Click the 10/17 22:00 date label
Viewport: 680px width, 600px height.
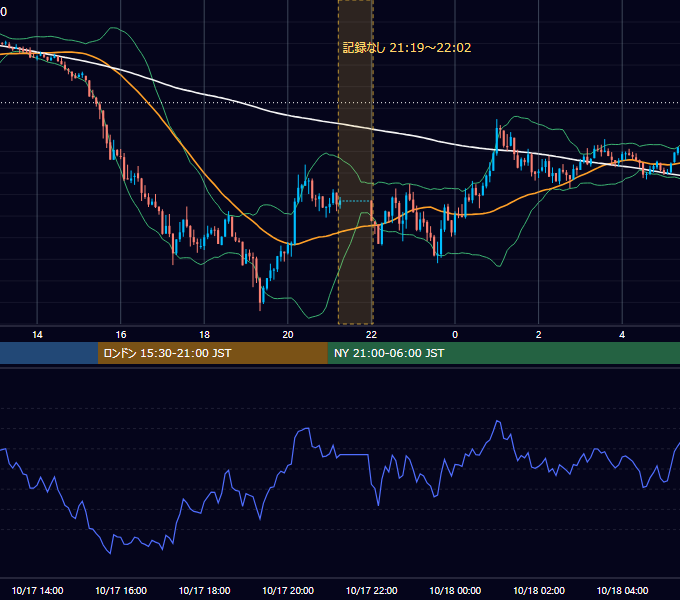coord(371,590)
